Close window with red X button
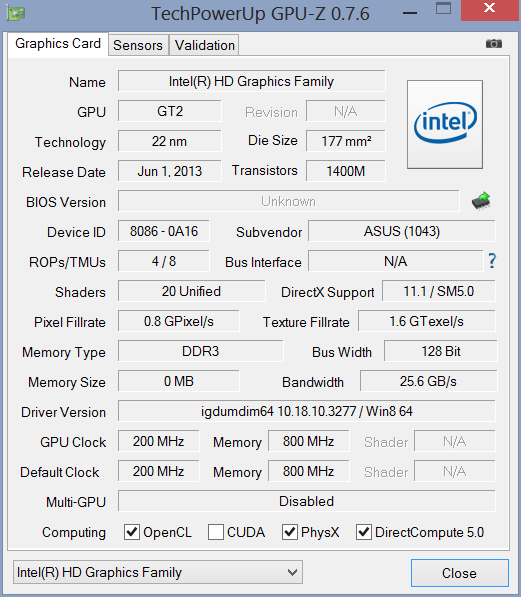 click(489, 8)
